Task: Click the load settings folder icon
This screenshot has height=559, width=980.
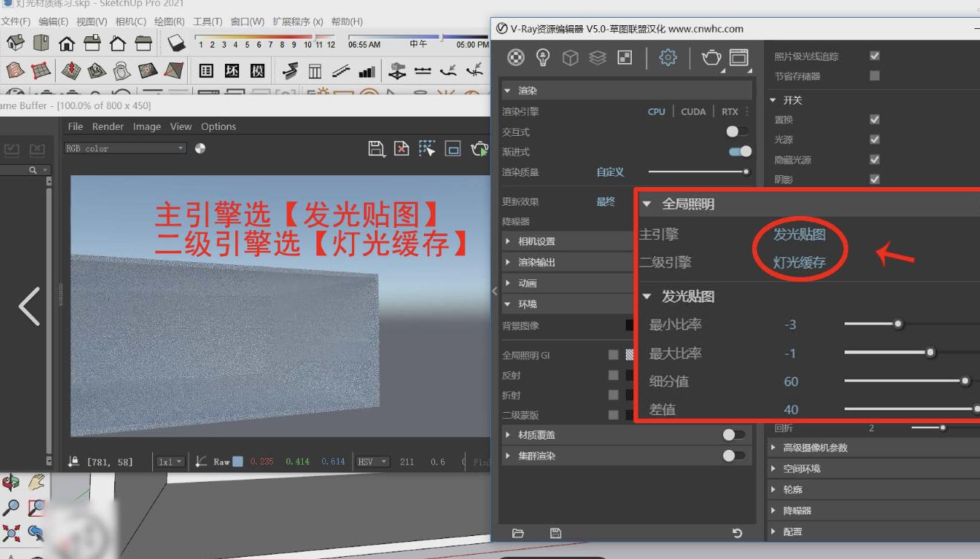Action: pyautogui.click(x=518, y=533)
